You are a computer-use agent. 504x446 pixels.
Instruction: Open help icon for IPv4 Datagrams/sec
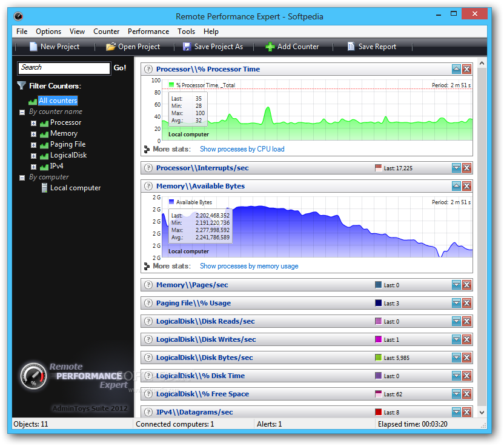point(148,412)
